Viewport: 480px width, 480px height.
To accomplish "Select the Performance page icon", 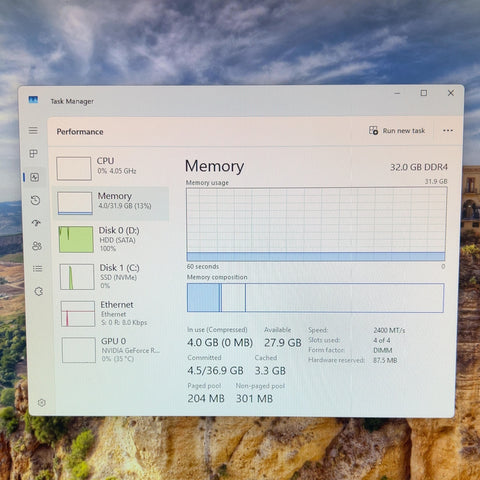I will point(35,177).
